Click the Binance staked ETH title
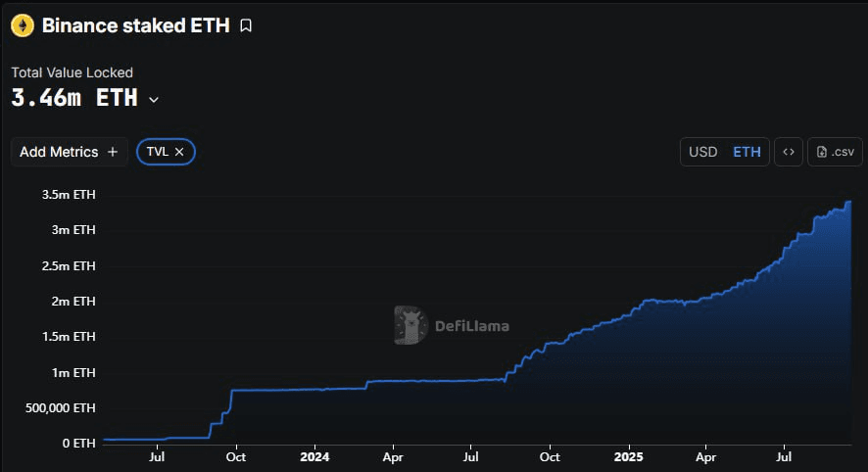The width and height of the screenshot is (868, 472). click(135, 25)
